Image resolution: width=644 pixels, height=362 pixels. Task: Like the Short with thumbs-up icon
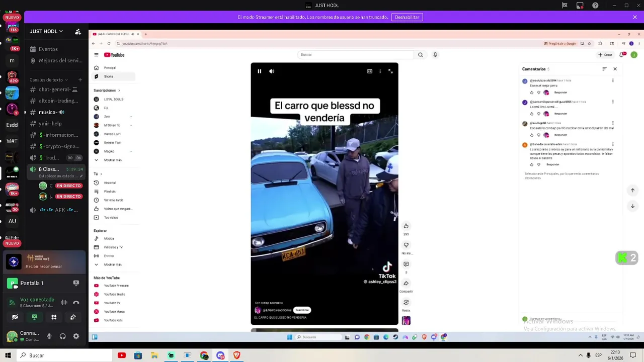coord(406,226)
